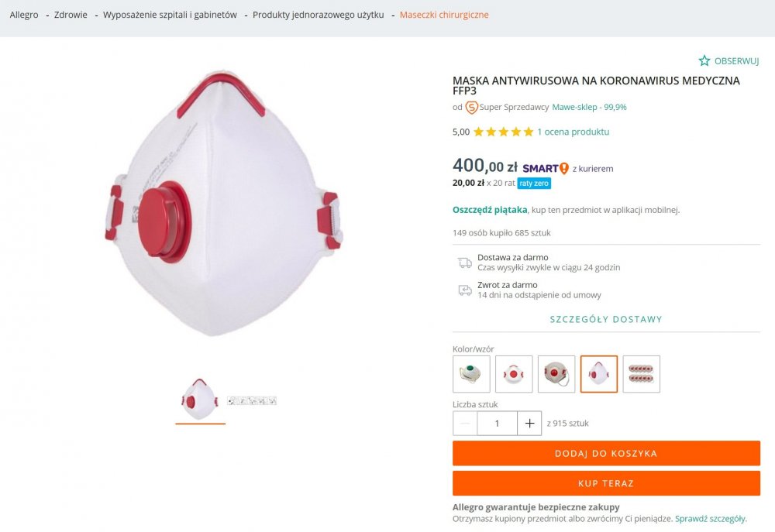
Task: Go to Zdrowie breadcrumb category
Action: click(71, 15)
